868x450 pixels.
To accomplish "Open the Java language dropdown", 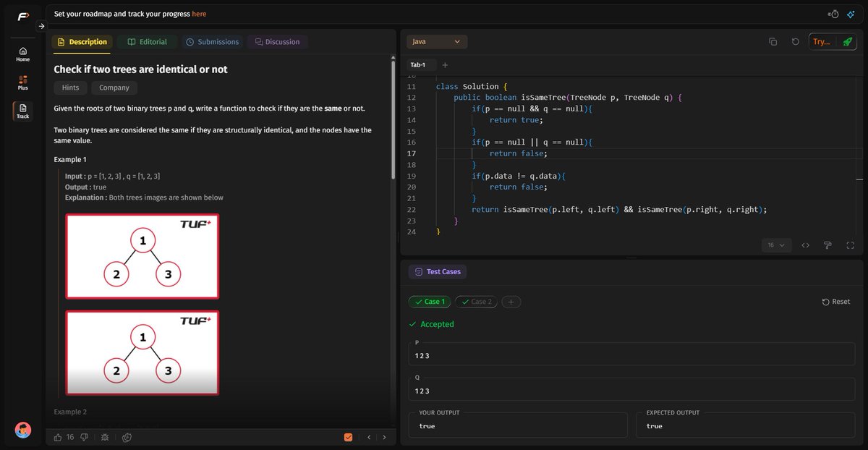I will click(437, 42).
